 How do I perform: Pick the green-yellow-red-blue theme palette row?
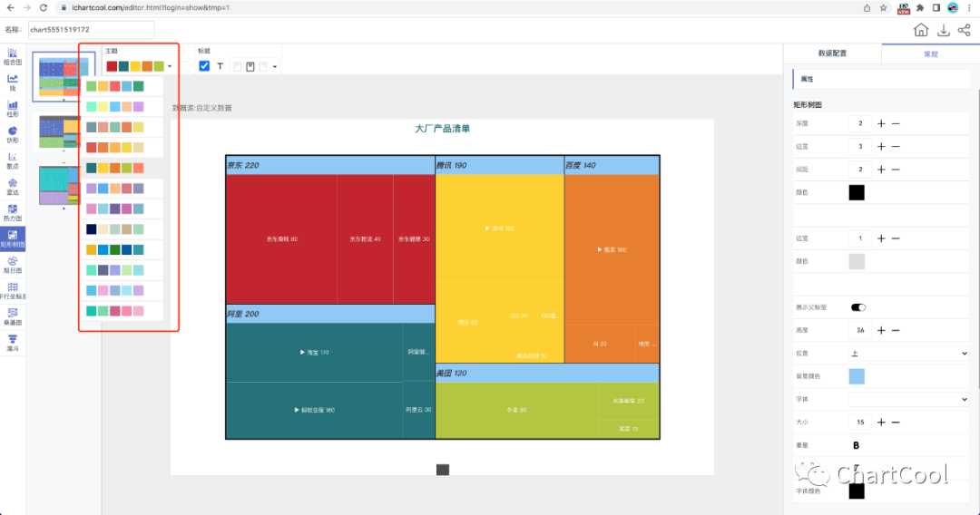pyautogui.click(x=115, y=86)
